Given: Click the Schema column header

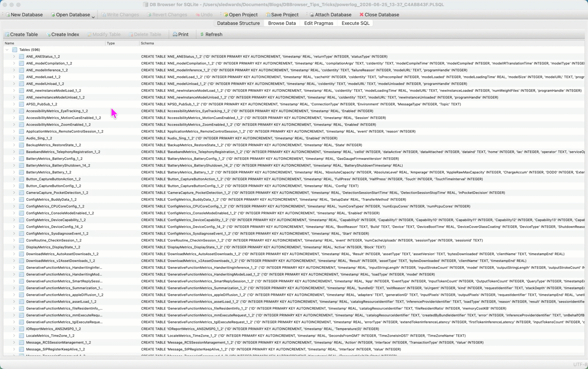Looking at the screenshot, I should click(x=362, y=43).
